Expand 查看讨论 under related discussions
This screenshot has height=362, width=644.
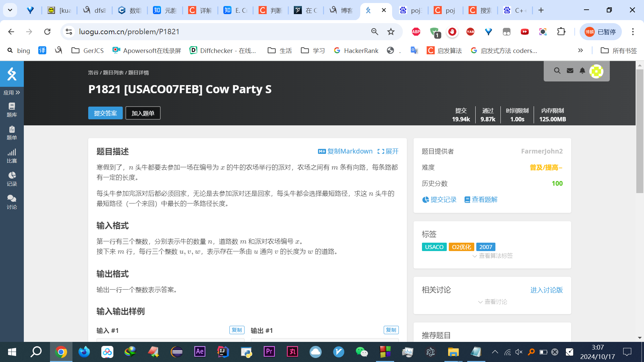tap(492, 302)
